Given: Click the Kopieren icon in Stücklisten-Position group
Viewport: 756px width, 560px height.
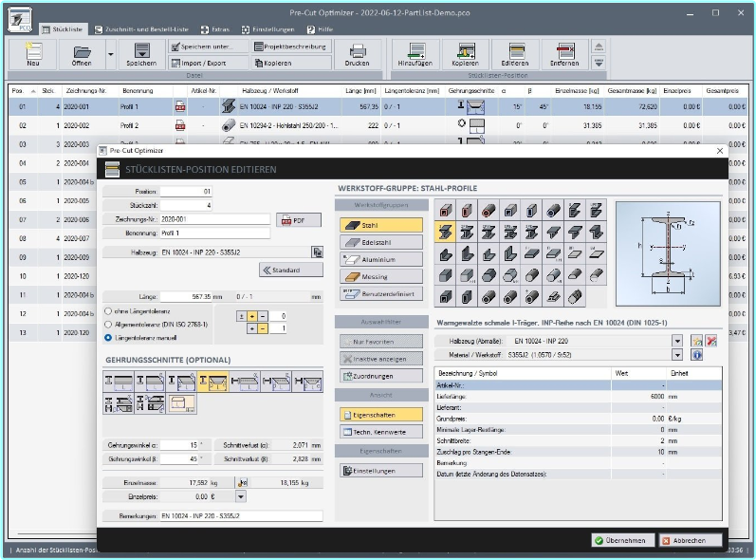Looking at the screenshot, I should pos(466,54).
